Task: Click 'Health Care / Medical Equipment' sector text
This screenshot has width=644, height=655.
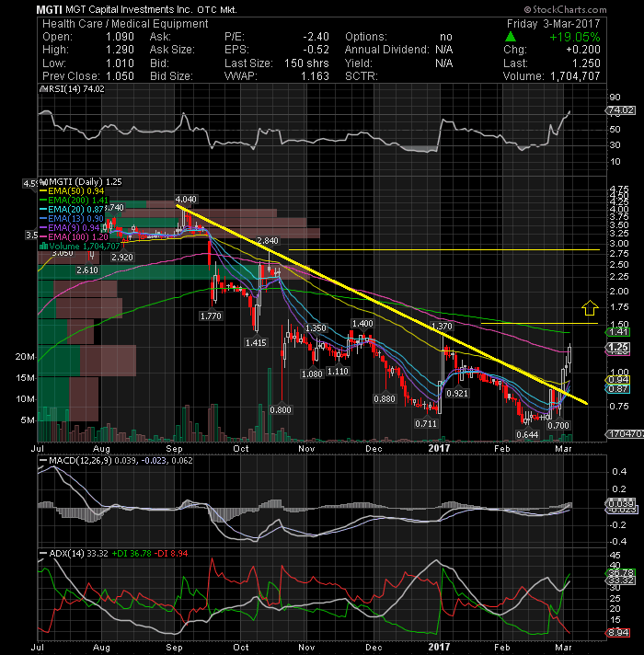Action: pos(125,24)
